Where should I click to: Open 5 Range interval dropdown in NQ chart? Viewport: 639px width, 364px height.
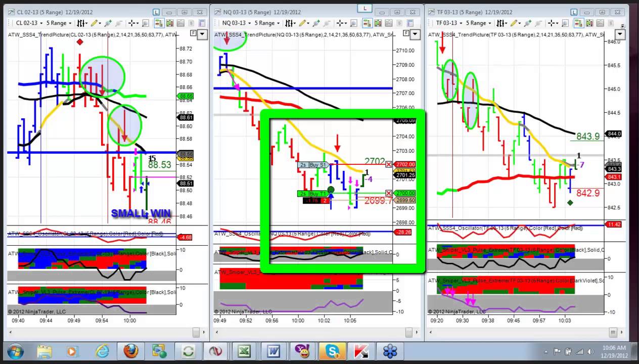click(267, 23)
